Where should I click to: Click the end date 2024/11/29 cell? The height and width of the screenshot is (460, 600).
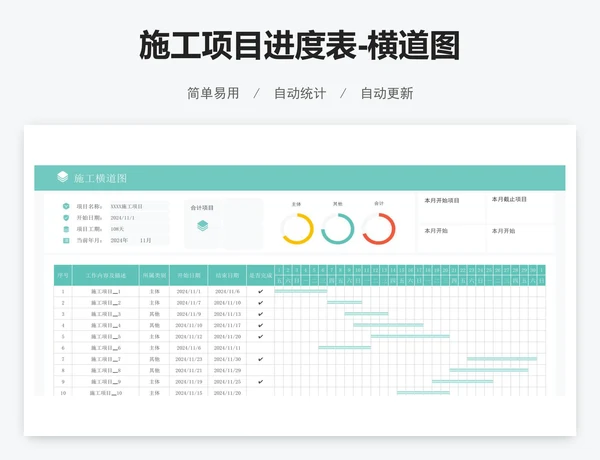point(227,370)
